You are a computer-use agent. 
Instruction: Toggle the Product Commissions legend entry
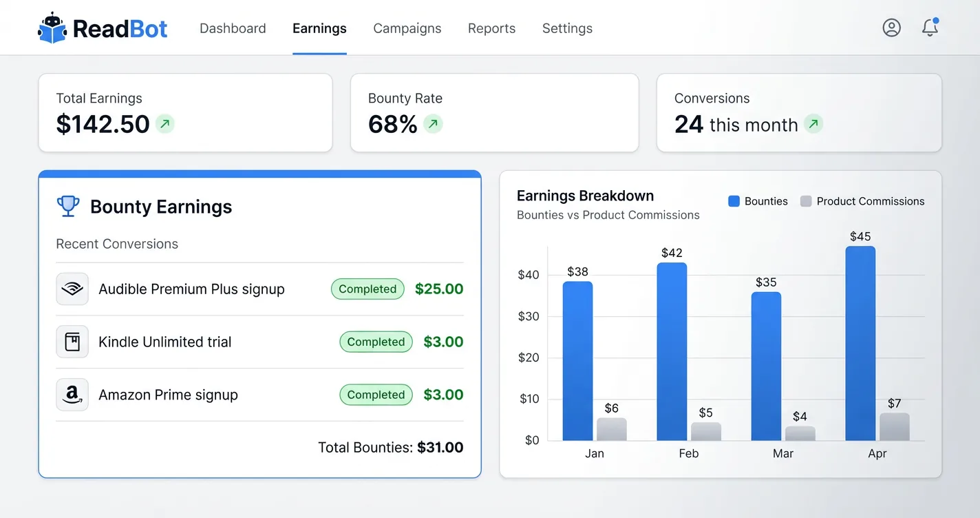pos(862,200)
